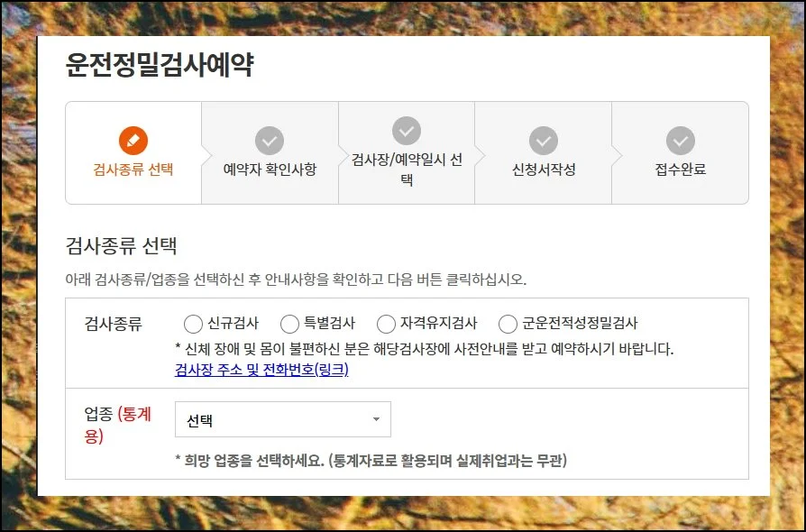Select the 자격유지검사 radio button
The height and width of the screenshot is (532, 806).
click(386, 325)
